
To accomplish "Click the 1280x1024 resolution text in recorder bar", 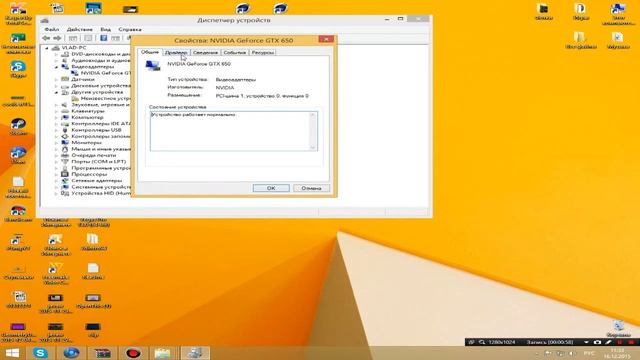I will tap(502, 342).
